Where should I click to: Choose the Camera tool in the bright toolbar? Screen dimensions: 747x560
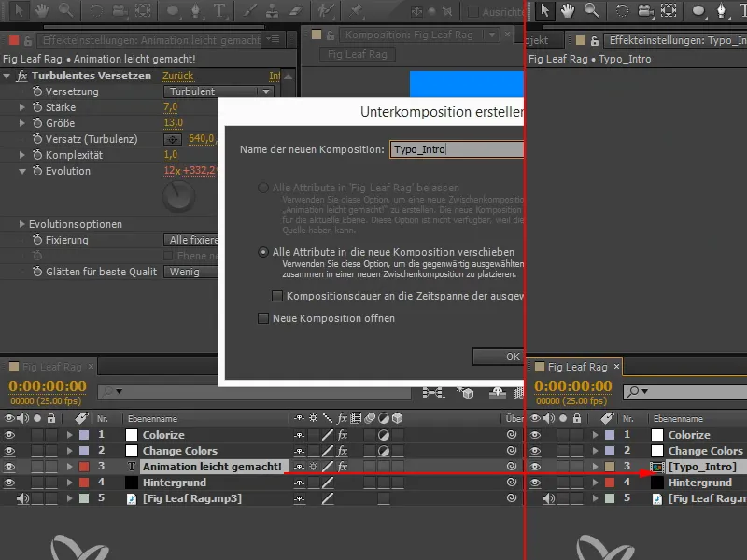[645, 10]
